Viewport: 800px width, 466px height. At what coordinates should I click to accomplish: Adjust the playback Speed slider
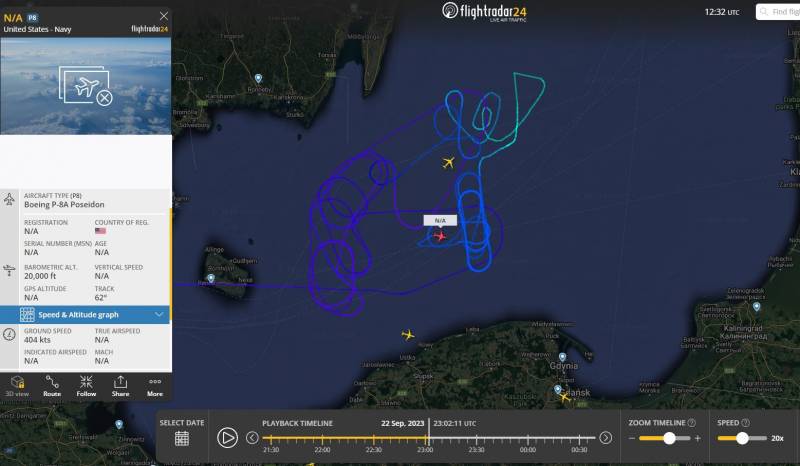(742, 438)
